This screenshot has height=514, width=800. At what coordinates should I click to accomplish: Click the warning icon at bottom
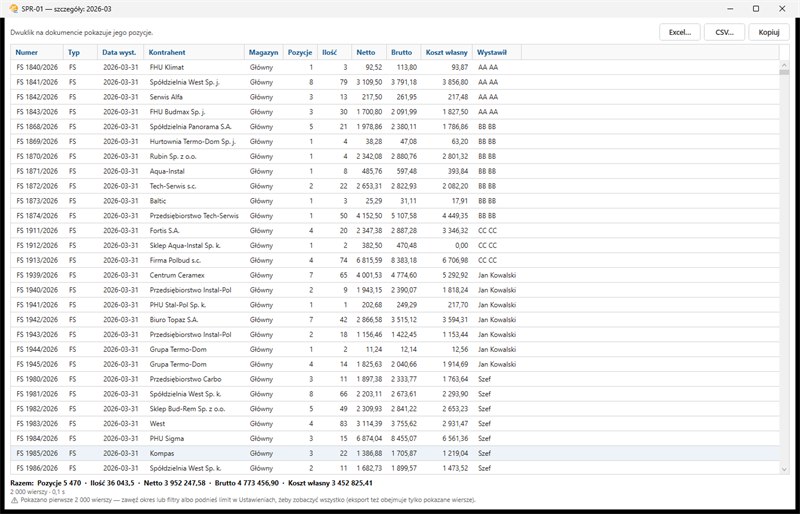point(14,500)
